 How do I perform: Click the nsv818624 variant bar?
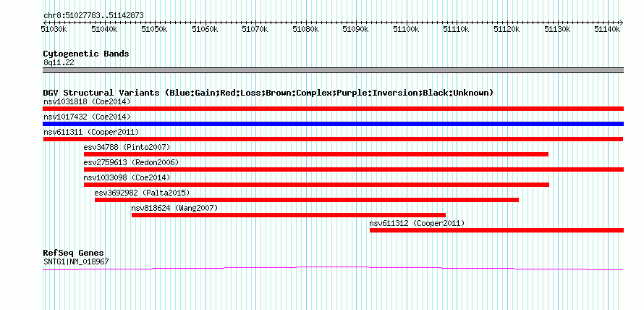pos(288,215)
